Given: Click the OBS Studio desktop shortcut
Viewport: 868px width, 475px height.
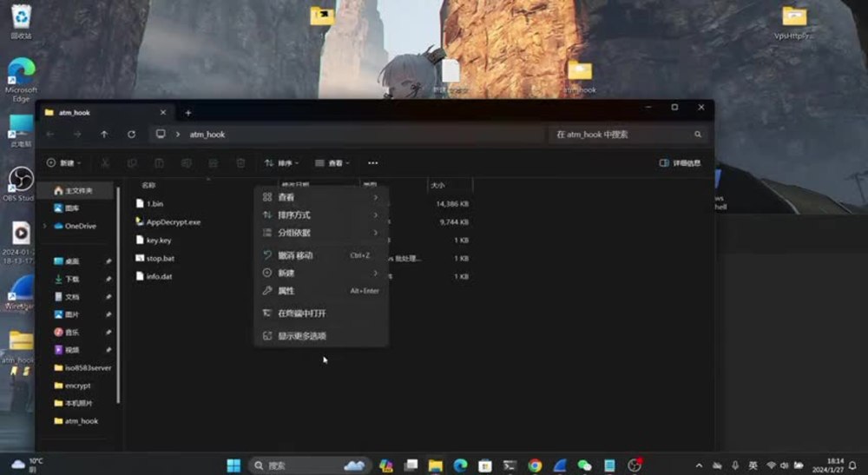Looking at the screenshot, I should [21, 184].
